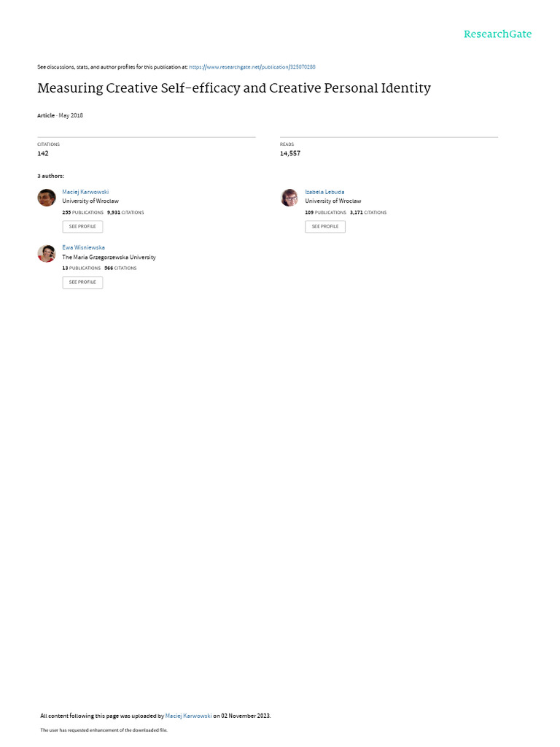The height and width of the screenshot is (747, 560).
Task: Click Izabela Lebuda's profile photo
Action: (x=289, y=197)
